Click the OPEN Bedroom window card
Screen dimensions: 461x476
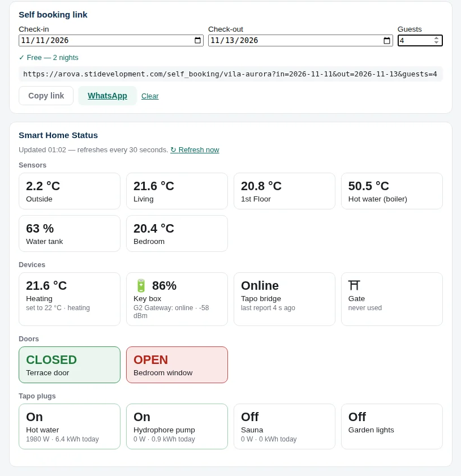(x=177, y=364)
